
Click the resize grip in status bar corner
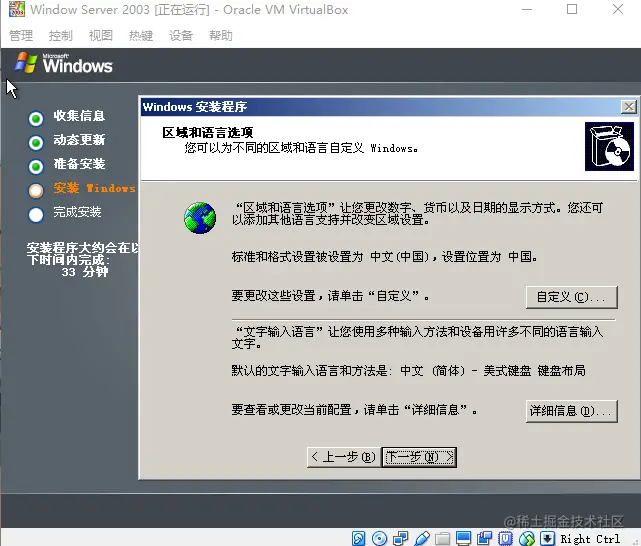pos(637,542)
